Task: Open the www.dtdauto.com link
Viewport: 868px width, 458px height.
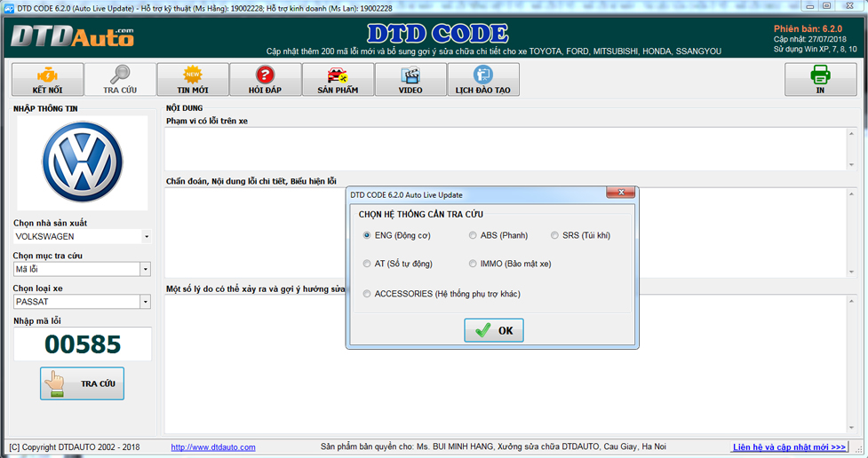Action: point(213,447)
